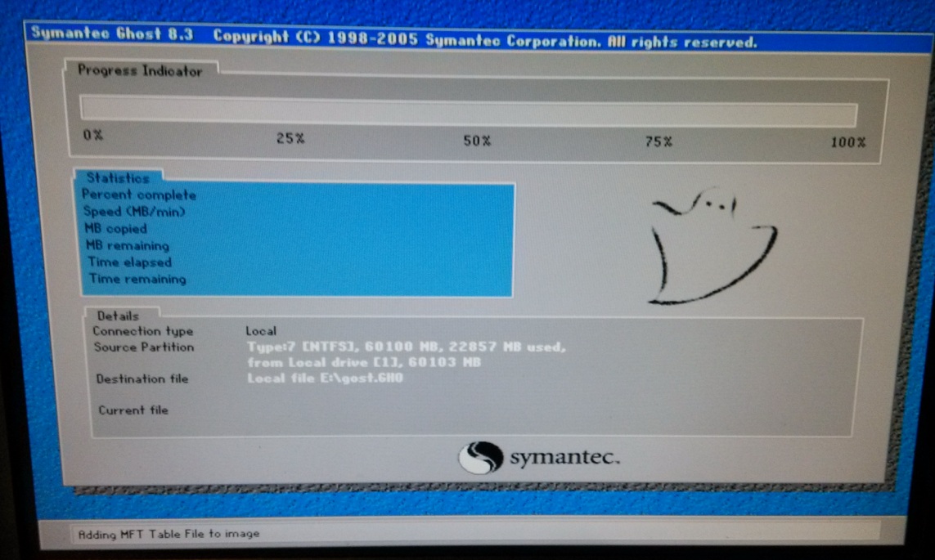Click the Symantec swirl logo

481,457
